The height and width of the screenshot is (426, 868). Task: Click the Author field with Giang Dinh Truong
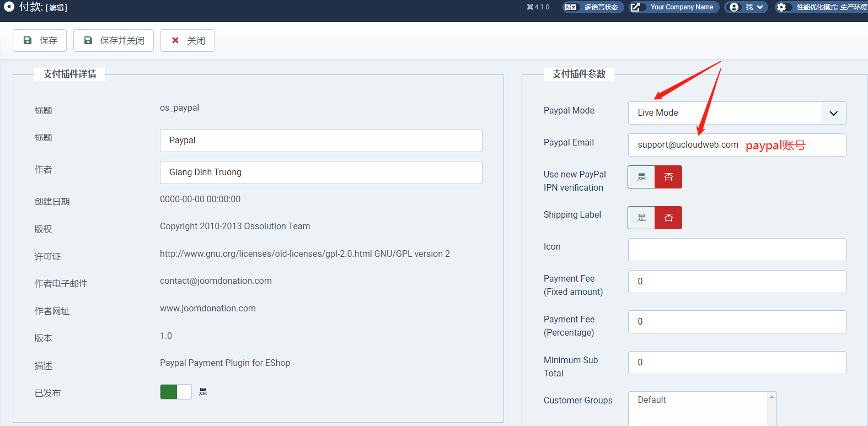pos(321,172)
